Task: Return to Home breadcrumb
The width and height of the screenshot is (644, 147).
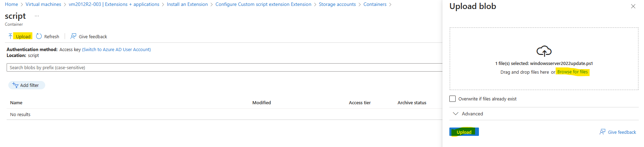Action: coord(11,4)
